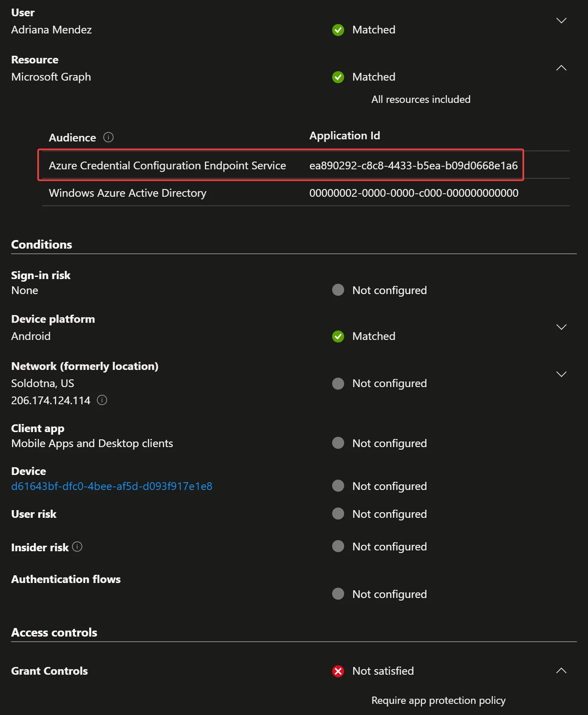Open device link d61643bf-dfc0-4bee-af5d-d093f917e1e8
This screenshot has height=715, width=588.
tap(112, 486)
